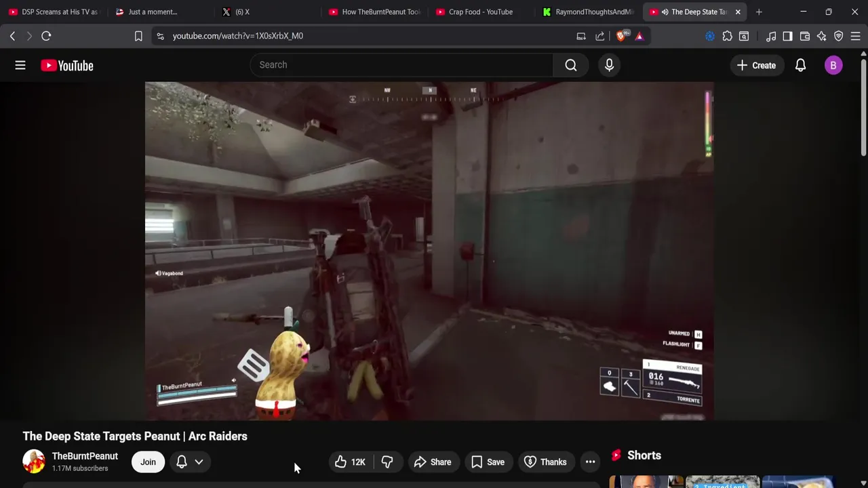Open the browser main menu icon
This screenshot has height=488, width=868.
tap(856, 36)
